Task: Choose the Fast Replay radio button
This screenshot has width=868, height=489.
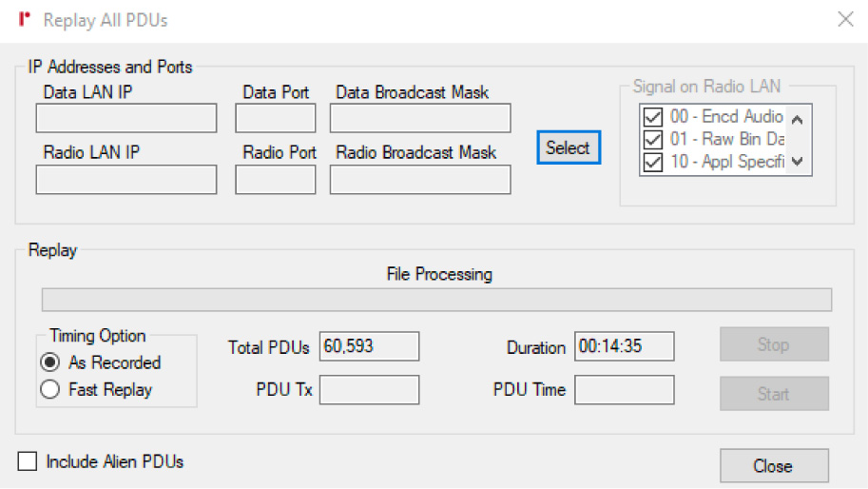Action: click(49, 389)
